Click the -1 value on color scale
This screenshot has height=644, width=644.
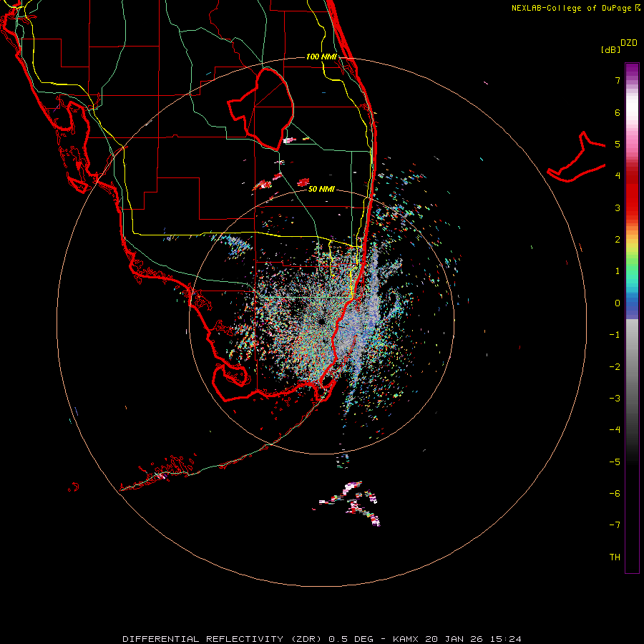point(615,335)
